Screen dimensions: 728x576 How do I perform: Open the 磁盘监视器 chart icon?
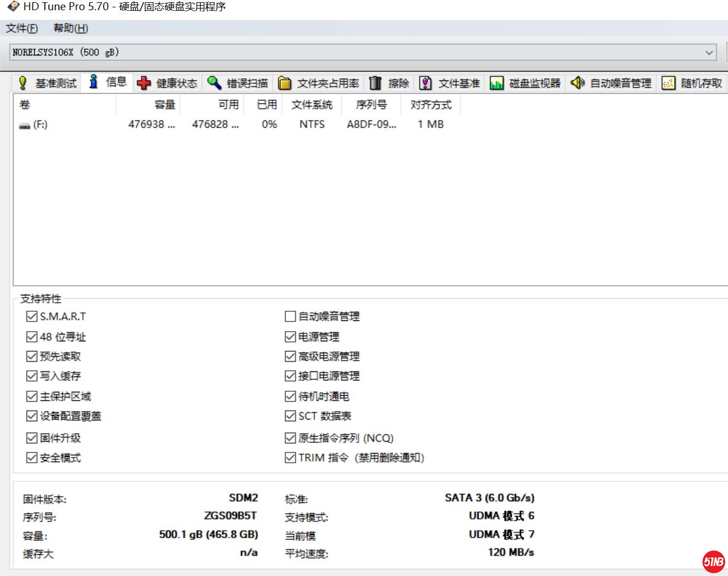click(x=497, y=83)
